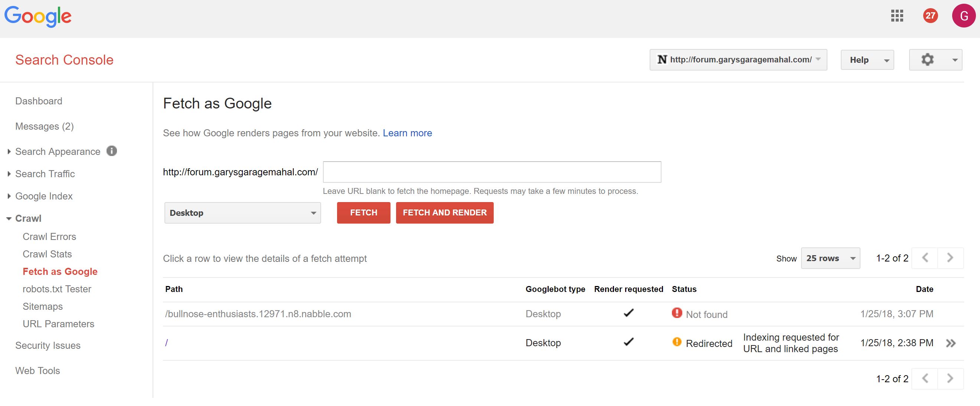Open the site property selector dropdown
The image size is (980, 406).
point(738,60)
